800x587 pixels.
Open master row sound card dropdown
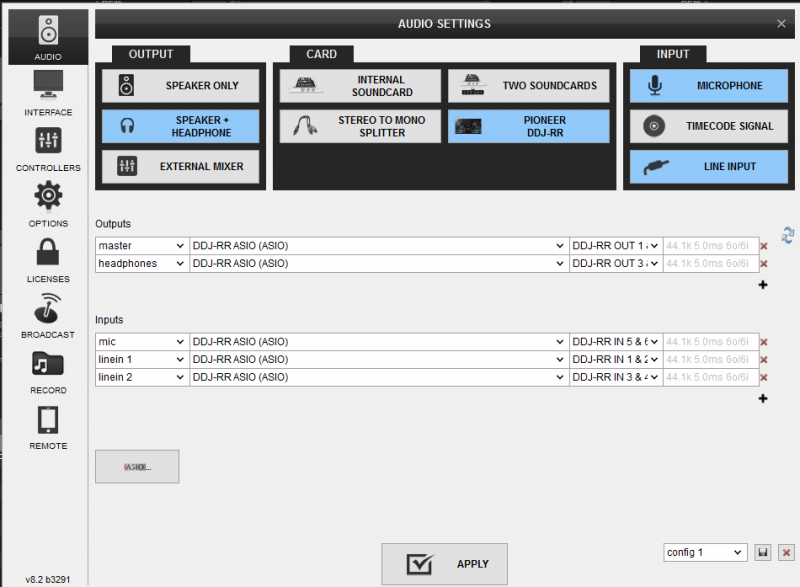[x=379, y=246]
